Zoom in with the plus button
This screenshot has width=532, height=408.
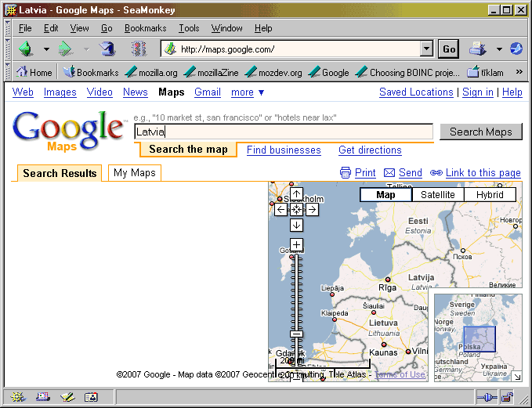(296, 244)
